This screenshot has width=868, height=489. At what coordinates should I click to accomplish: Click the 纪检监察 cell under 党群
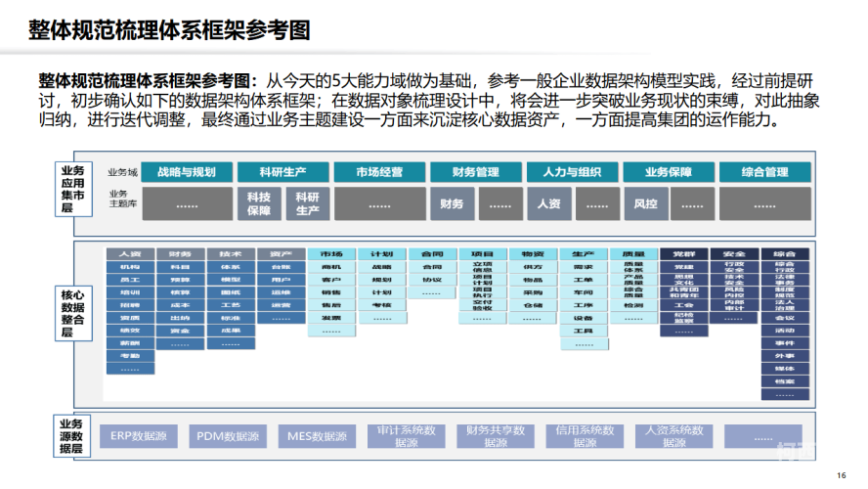click(684, 318)
